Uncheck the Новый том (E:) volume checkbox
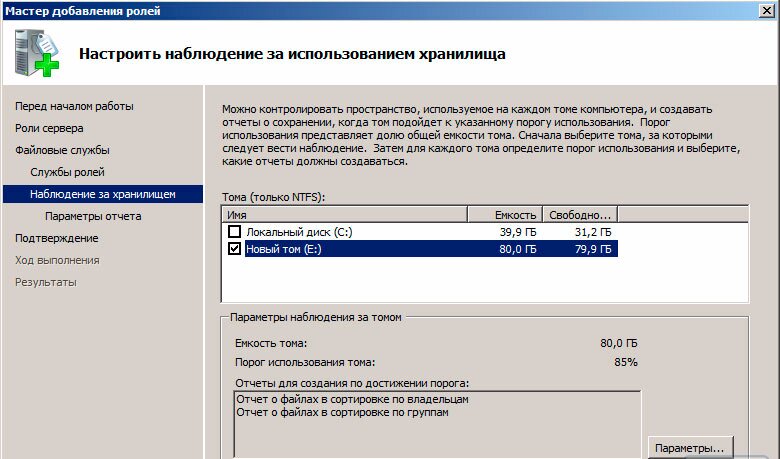780x459 pixels. pos(234,249)
